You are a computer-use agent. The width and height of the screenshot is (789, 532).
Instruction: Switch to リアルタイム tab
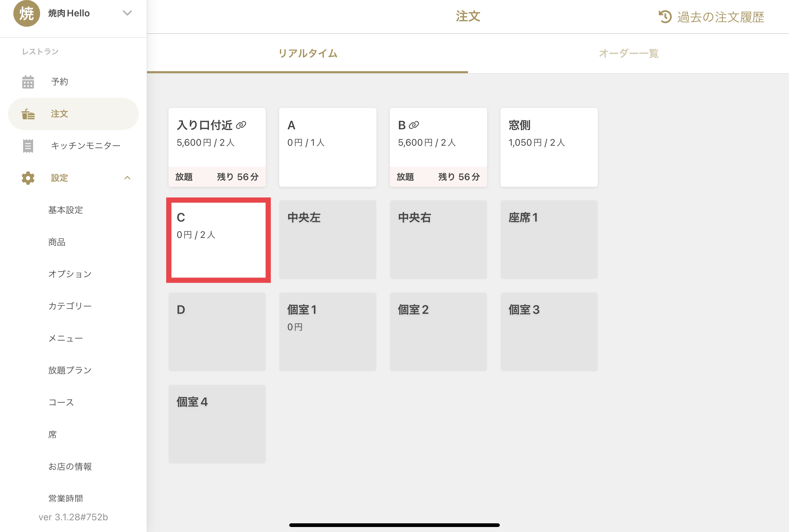click(308, 53)
